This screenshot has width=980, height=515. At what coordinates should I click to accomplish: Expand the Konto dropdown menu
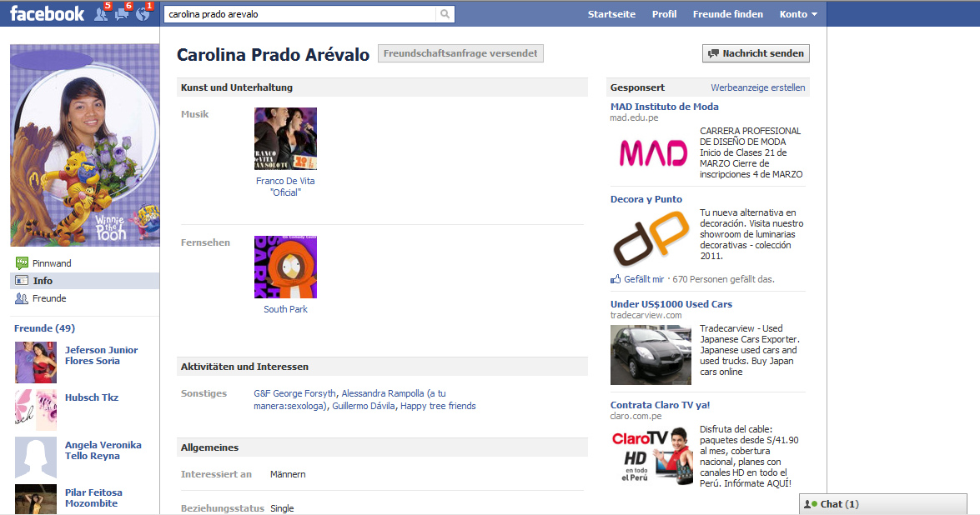[797, 14]
